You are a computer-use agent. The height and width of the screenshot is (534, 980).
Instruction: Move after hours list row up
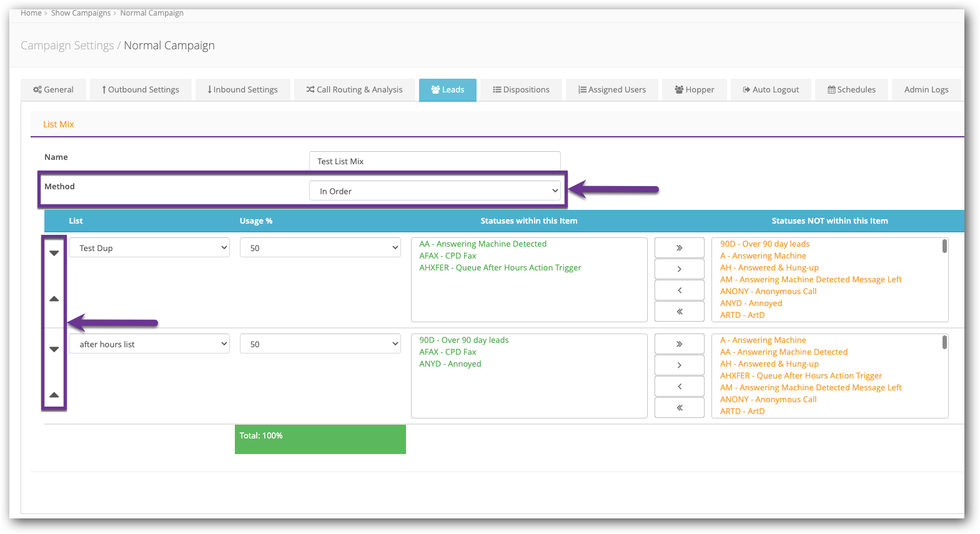(54, 395)
